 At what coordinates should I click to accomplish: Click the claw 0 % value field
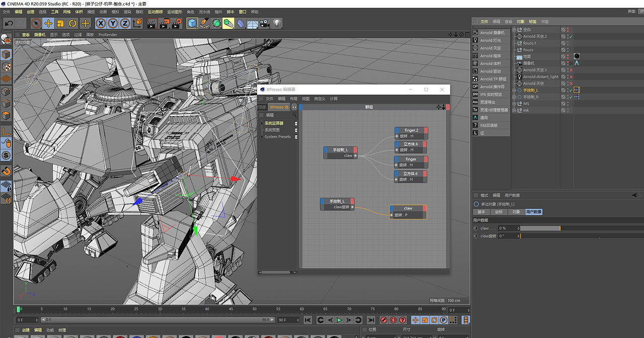tap(508, 228)
